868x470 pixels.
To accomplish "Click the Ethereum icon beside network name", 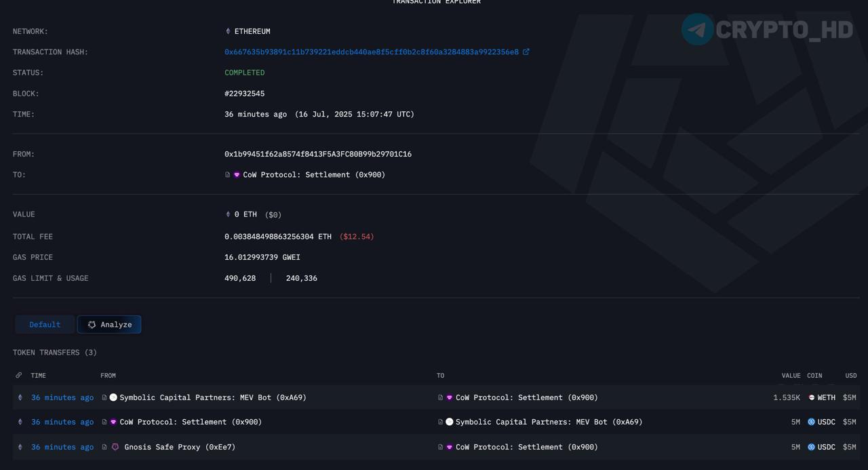I will pos(228,31).
